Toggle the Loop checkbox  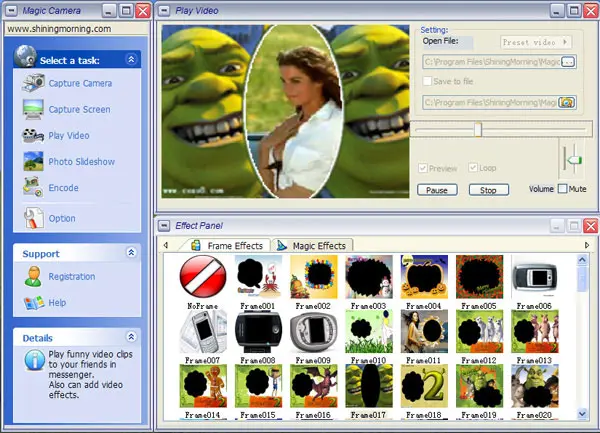click(x=472, y=169)
